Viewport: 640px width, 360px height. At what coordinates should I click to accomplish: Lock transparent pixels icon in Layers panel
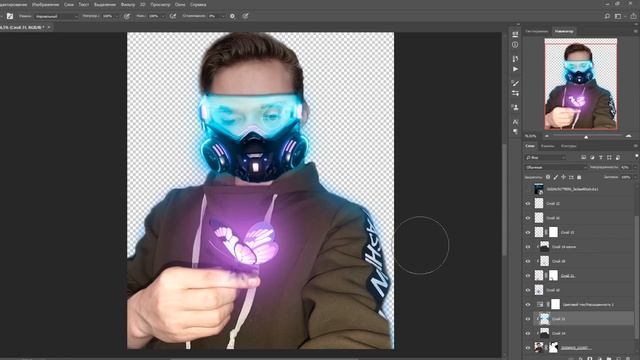click(548, 177)
